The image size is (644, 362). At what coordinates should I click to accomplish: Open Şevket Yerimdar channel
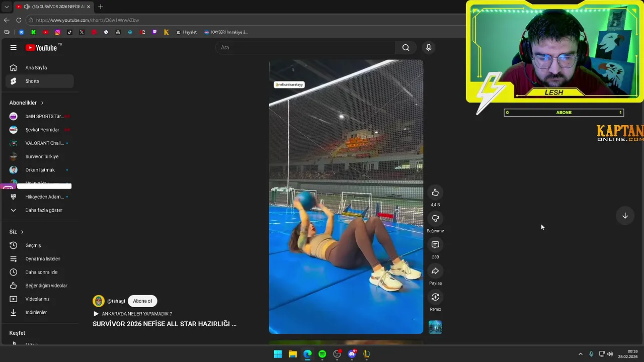click(39, 130)
